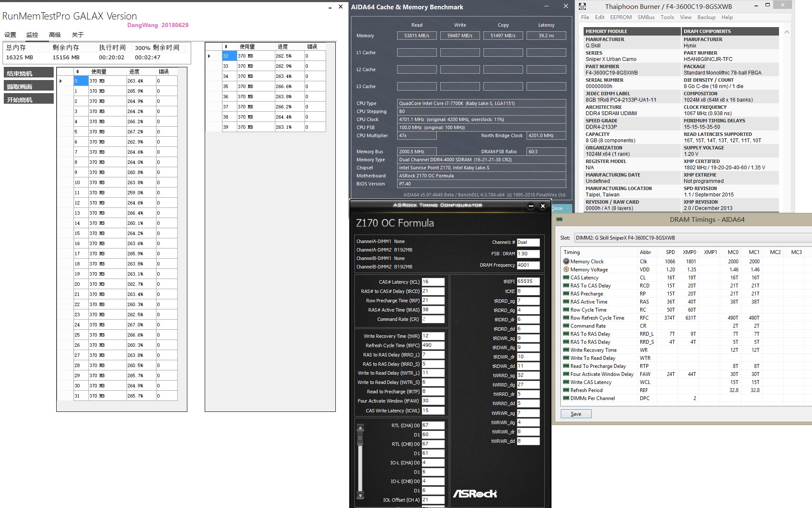812x508 pixels.
Task: Click the Row Refresh Cycle Time chip icon
Action: point(566,317)
